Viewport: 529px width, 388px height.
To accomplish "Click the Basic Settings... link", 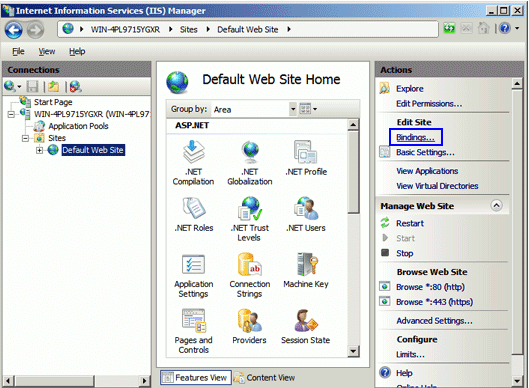I will (425, 152).
